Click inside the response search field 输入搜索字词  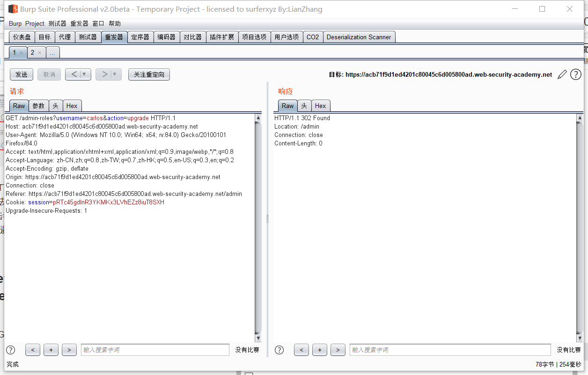click(449, 349)
